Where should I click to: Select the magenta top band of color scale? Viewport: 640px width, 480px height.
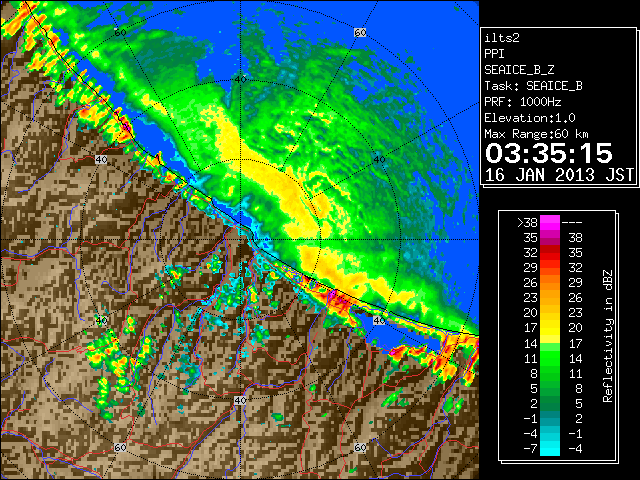550,222
